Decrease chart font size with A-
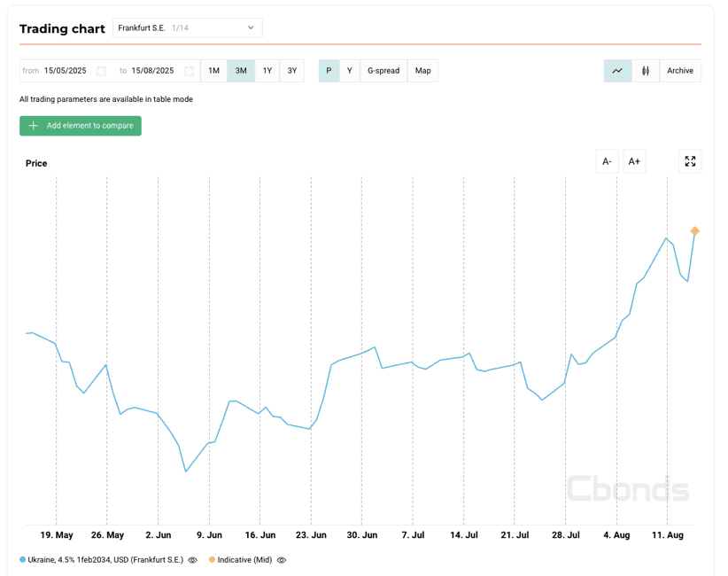Viewport: 728px width, 576px height. point(607,161)
